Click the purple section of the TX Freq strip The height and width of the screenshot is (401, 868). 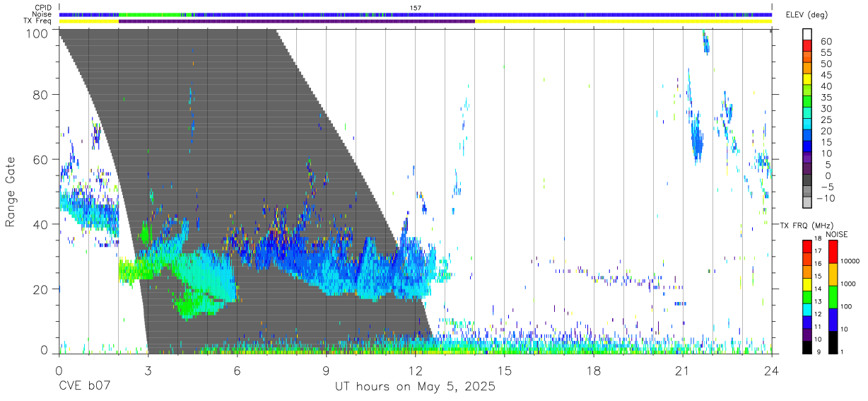click(297, 21)
